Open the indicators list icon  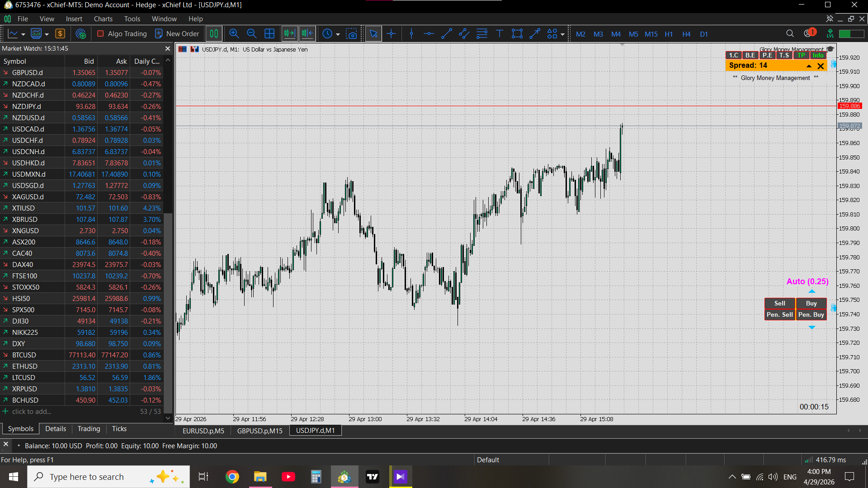(36, 34)
